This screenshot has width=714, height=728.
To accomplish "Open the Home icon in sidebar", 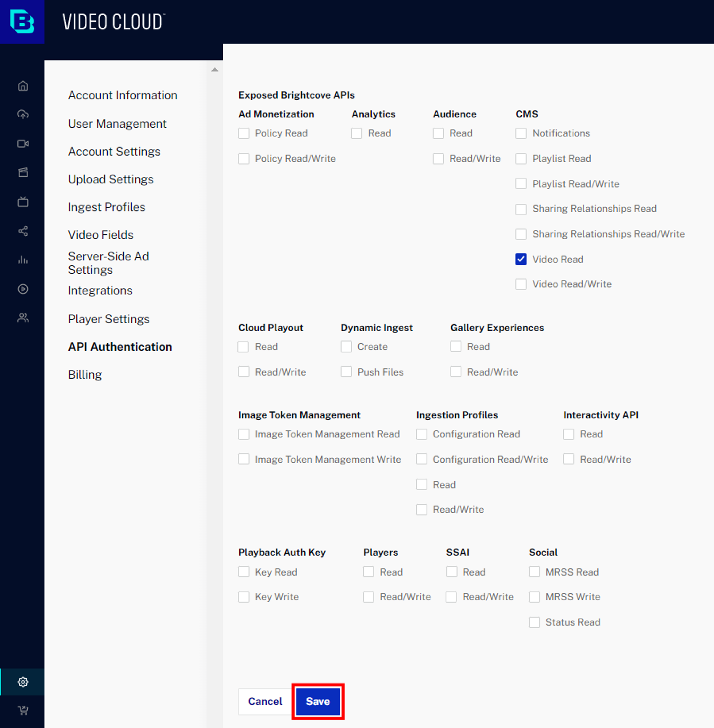I will [x=23, y=86].
